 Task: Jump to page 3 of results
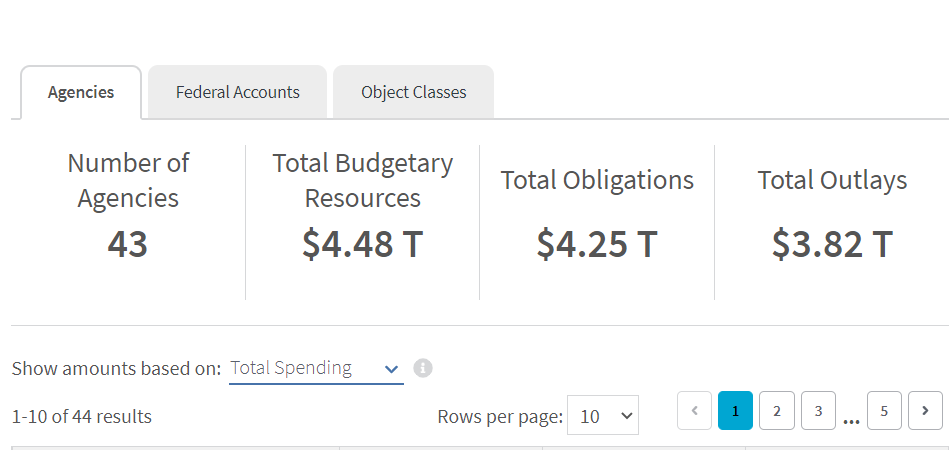818,411
